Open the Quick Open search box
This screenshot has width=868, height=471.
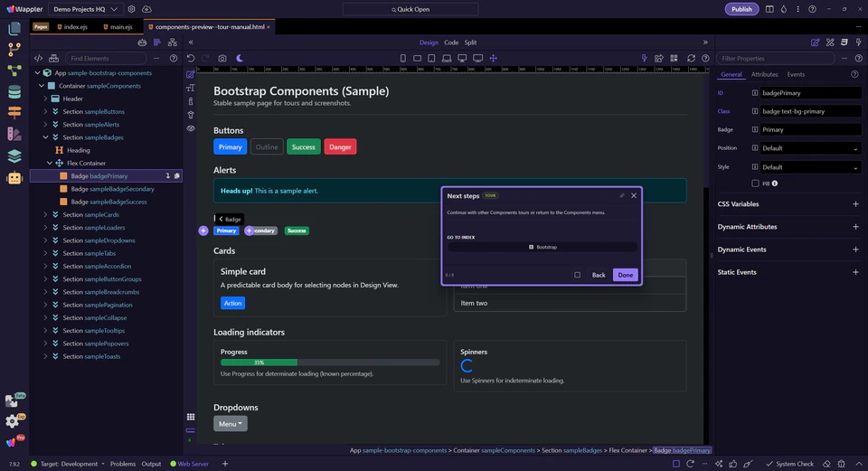pyautogui.click(x=410, y=9)
